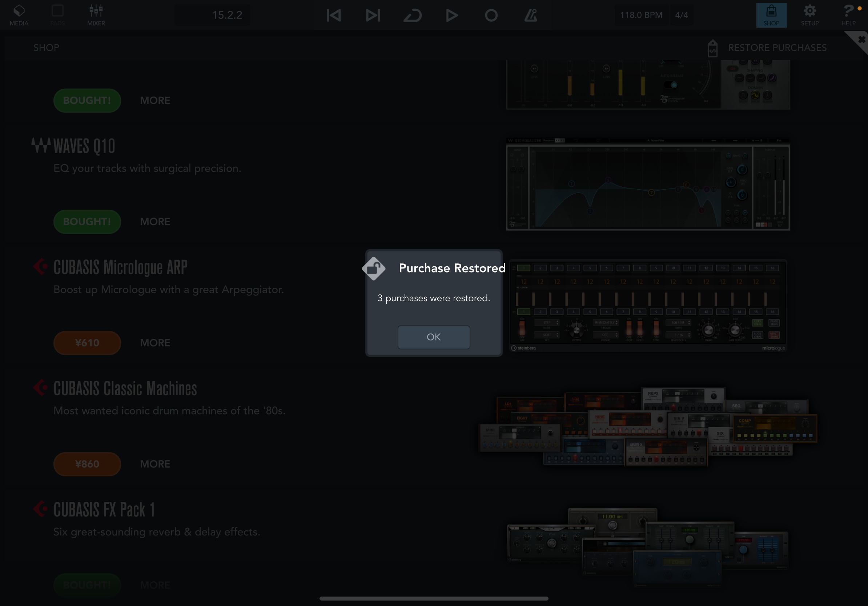
Task: Open the Help question mark menu
Action: 848,15
